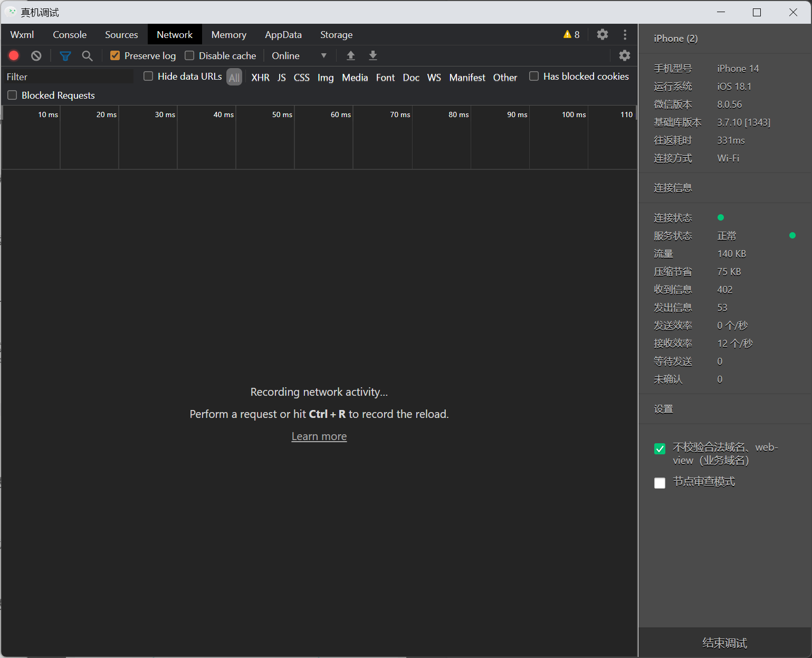812x658 pixels.
Task: Click the 140 KB traffic value
Action: [732, 254]
